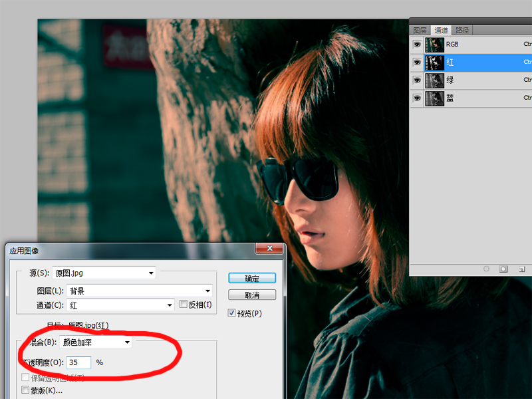The image size is (532, 399).
Task: Enable the 反相(I) invert checkbox
Action: pos(184,305)
